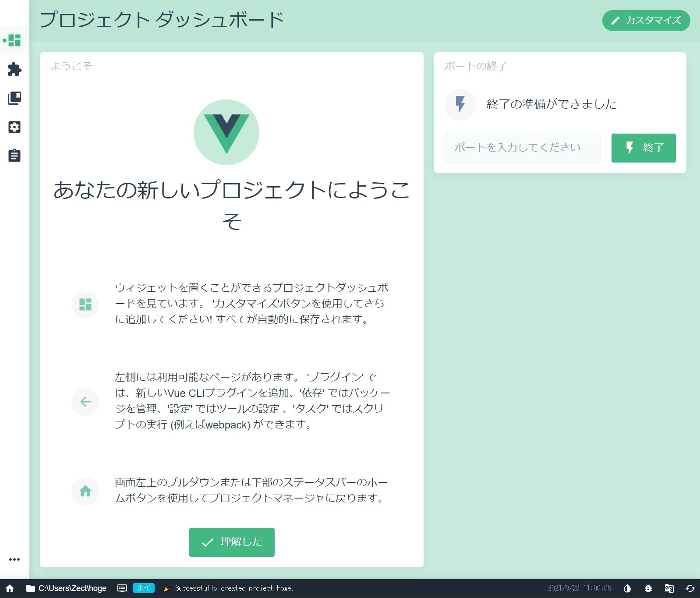700x598 pixels.
Task: Click the home icon in welcome tips
Action: tap(85, 491)
